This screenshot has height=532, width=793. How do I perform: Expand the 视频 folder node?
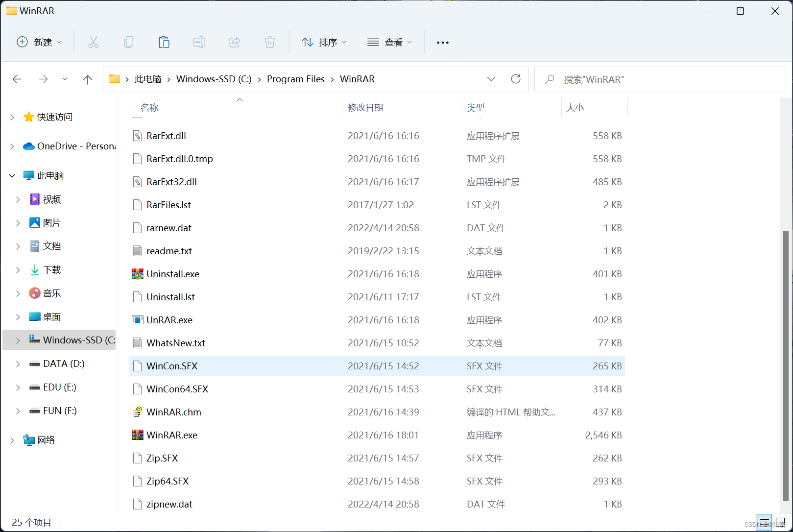point(18,199)
